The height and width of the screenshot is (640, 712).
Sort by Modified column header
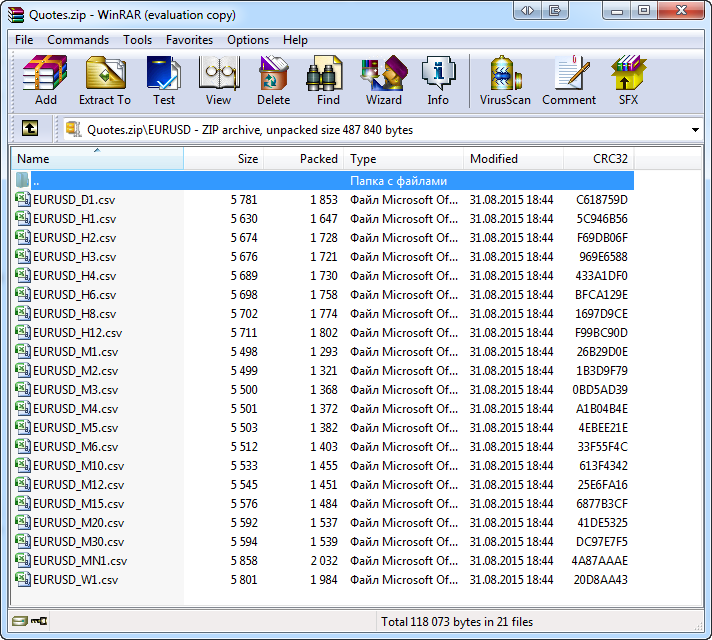513,159
